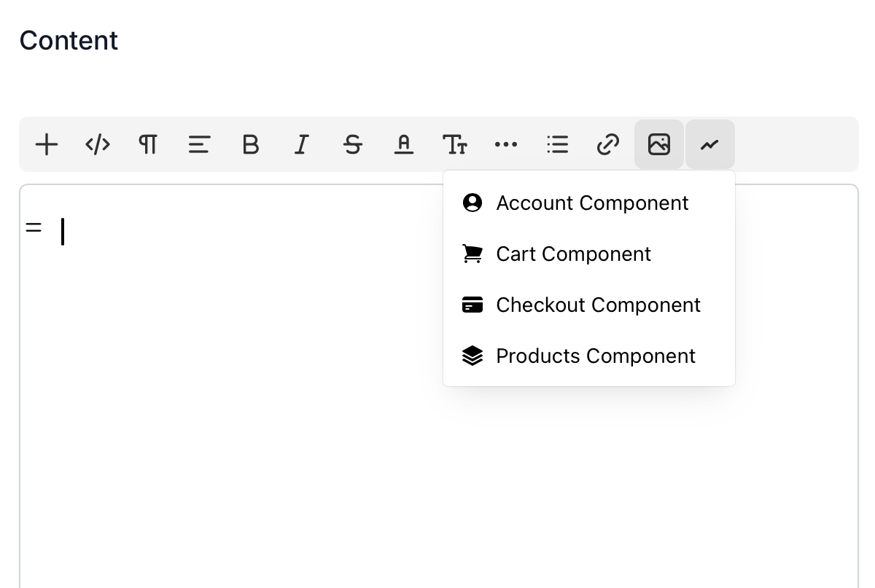Viewport: 875px width, 588px height.
Task: Select Products Component entry
Action: (x=589, y=356)
